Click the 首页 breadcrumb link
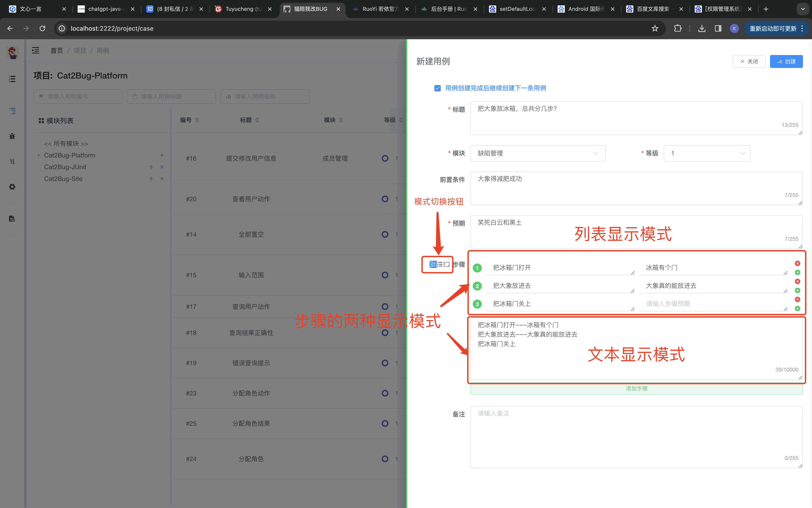This screenshot has height=508, width=812. tap(57, 50)
